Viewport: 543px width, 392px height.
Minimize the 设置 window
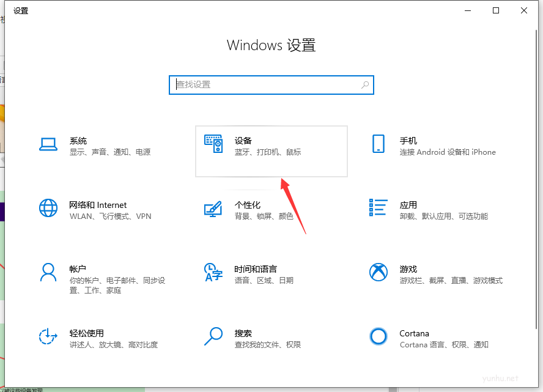468,11
